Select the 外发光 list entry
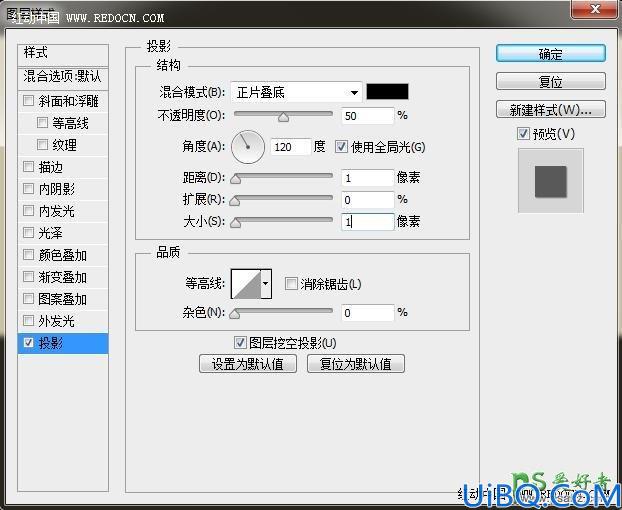The width and height of the screenshot is (622, 510). pos(63,321)
